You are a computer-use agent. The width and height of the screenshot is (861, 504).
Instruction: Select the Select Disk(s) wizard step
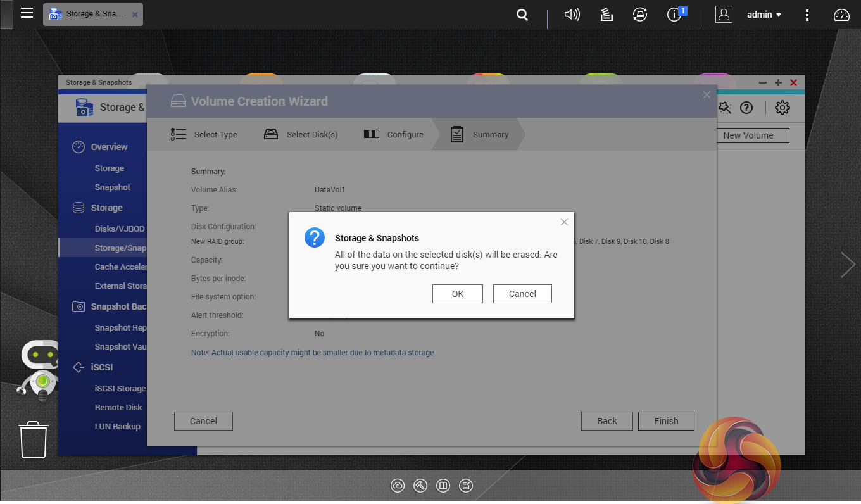301,134
